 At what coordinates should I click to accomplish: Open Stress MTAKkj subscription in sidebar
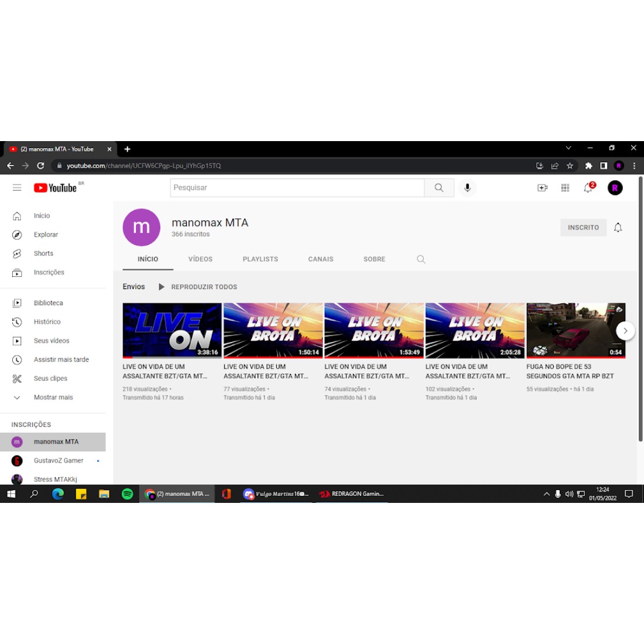[x=53, y=479]
